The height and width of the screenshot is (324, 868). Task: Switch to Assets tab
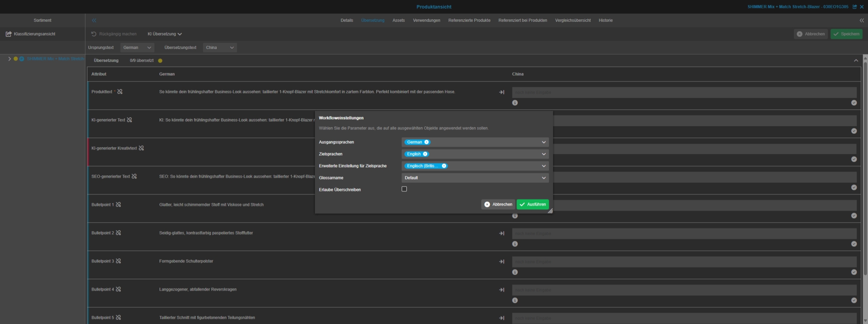[x=398, y=20]
